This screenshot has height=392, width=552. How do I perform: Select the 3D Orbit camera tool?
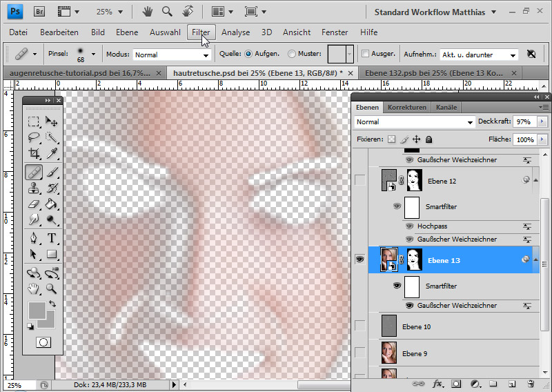(x=51, y=273)
